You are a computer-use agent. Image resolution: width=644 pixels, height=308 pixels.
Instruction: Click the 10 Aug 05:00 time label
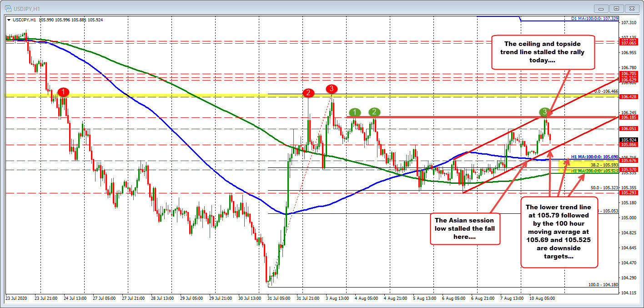[x=543, y=298]
